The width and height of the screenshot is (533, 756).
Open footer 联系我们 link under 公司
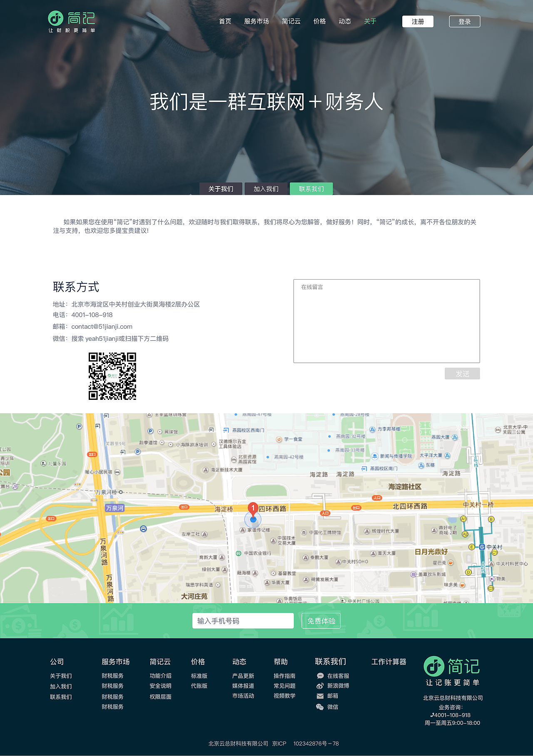[x=61, y=697]
